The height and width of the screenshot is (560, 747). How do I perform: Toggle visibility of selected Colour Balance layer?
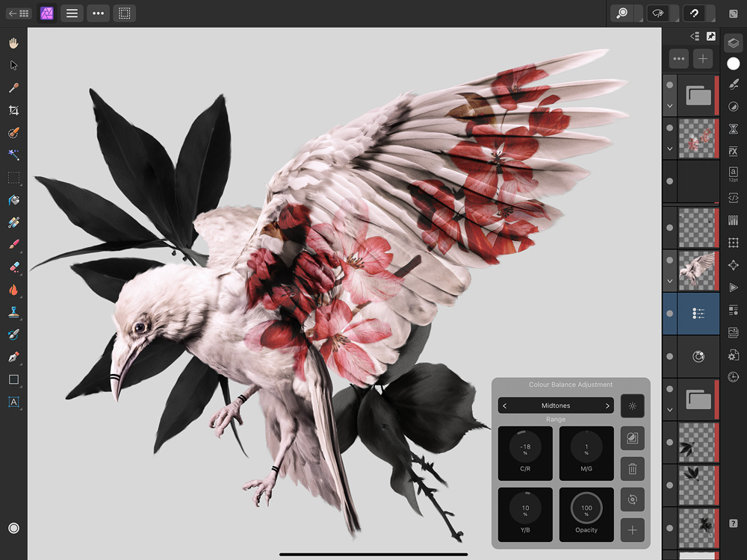(x=669, y=314)
